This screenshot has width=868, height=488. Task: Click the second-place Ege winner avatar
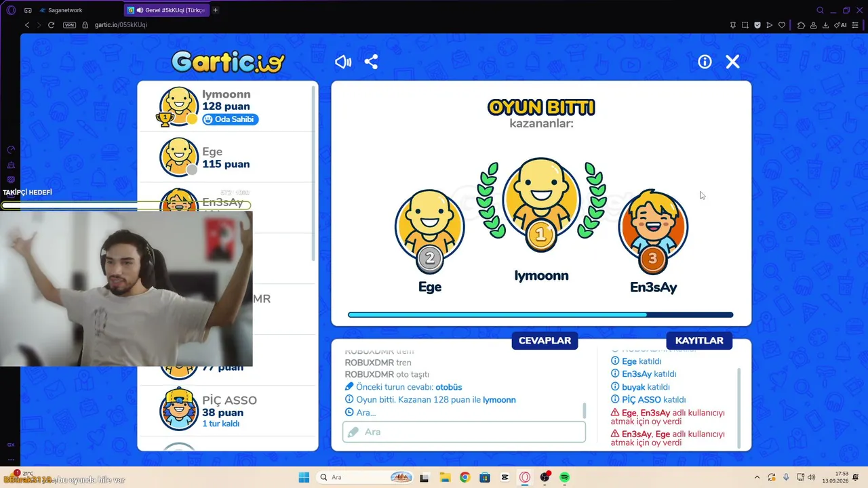pyautogui.click(x=429, y=226)
